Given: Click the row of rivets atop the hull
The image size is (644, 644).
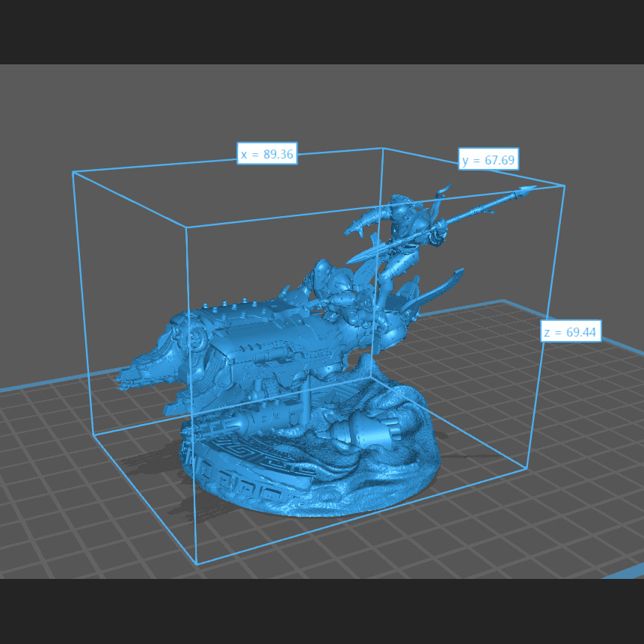Looking at the screenshot, I should pos(239,304).
